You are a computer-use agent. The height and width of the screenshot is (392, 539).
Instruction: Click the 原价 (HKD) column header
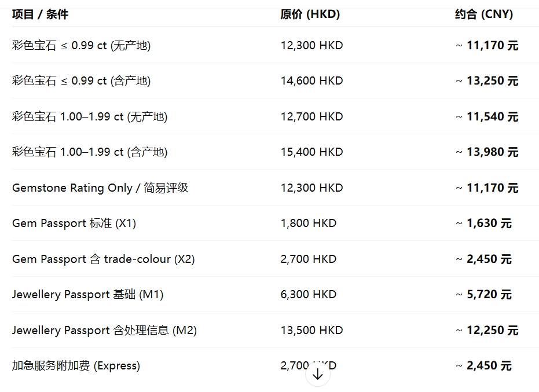point(310,14)
